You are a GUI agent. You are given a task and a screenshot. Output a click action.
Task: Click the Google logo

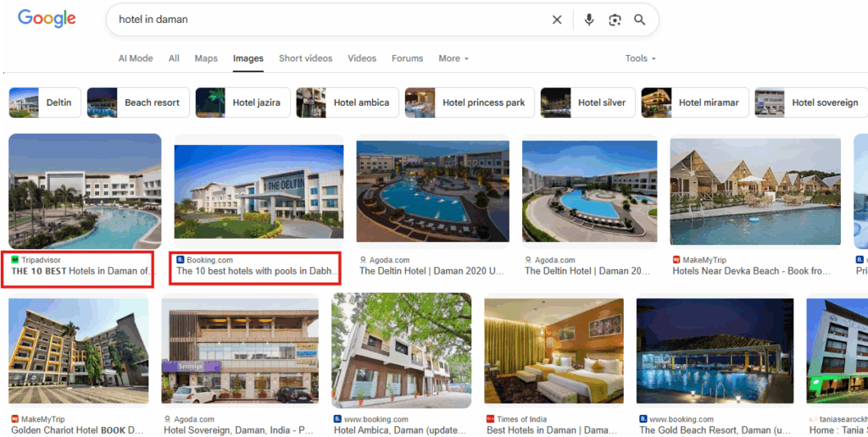click(x=47, y=19)
